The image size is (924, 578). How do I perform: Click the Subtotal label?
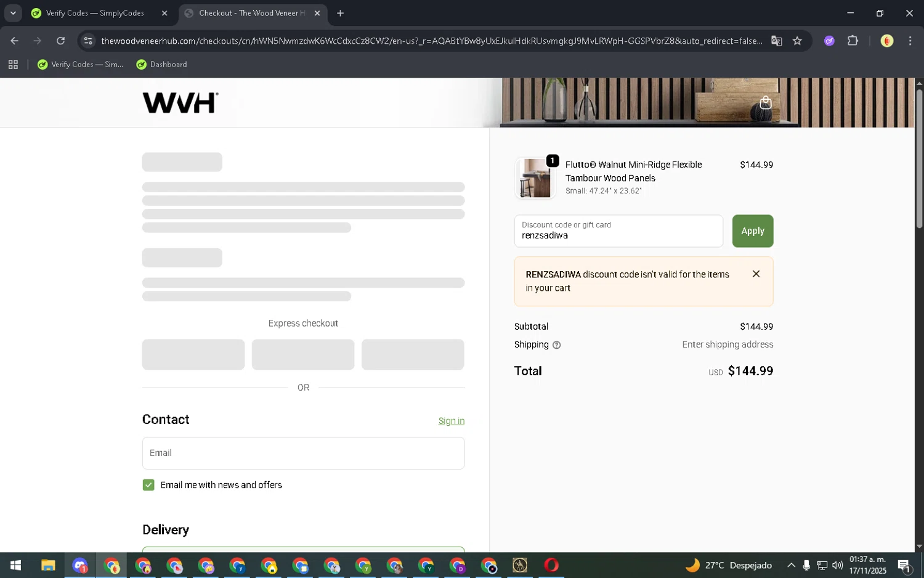pos(531,327)
